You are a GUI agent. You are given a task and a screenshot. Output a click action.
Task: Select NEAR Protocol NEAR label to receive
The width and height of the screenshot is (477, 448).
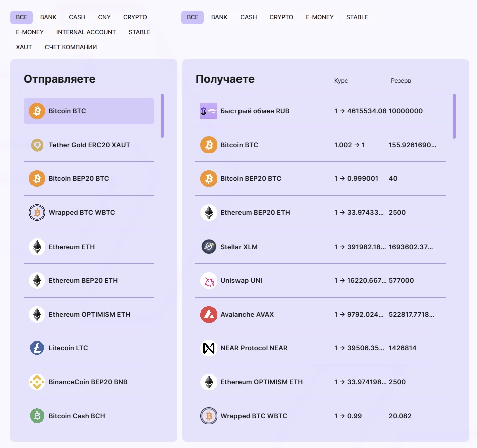tap(254, 348)
